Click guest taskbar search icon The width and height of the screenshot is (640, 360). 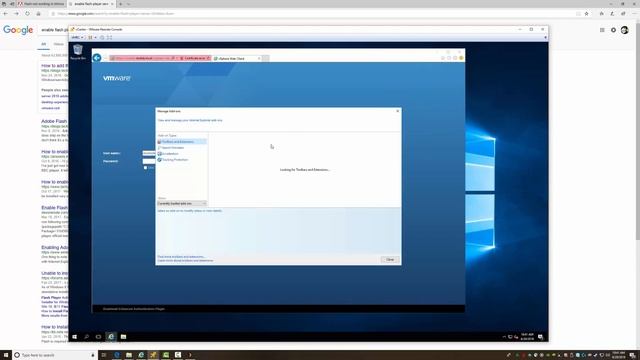87,337
